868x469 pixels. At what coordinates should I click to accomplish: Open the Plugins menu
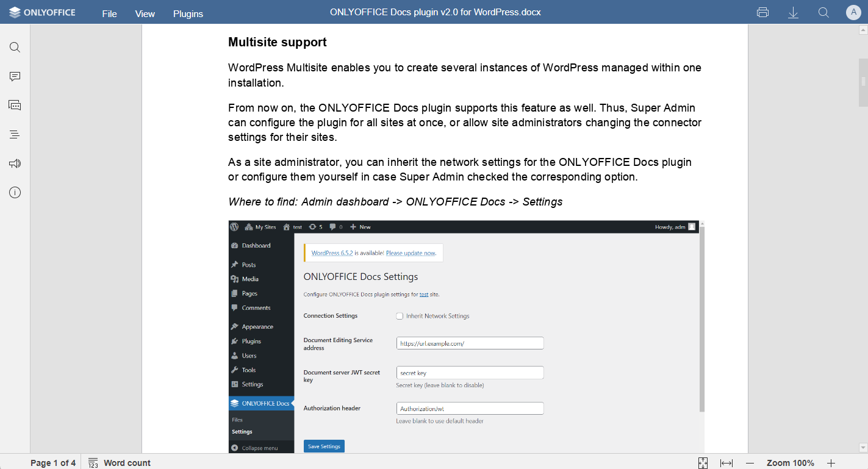coord(188,13)
